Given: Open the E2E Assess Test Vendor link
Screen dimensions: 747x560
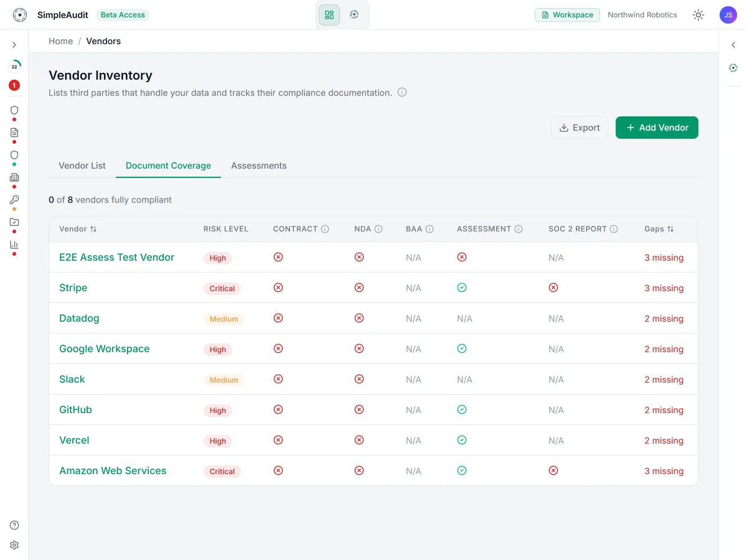Looking at the screenshot, I should pos(116,257).
